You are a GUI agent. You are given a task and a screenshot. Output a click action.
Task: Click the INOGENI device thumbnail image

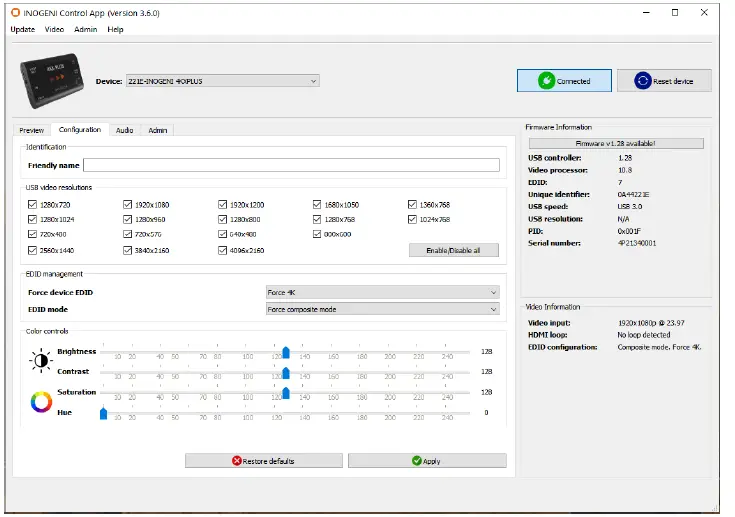click(54, 82)
